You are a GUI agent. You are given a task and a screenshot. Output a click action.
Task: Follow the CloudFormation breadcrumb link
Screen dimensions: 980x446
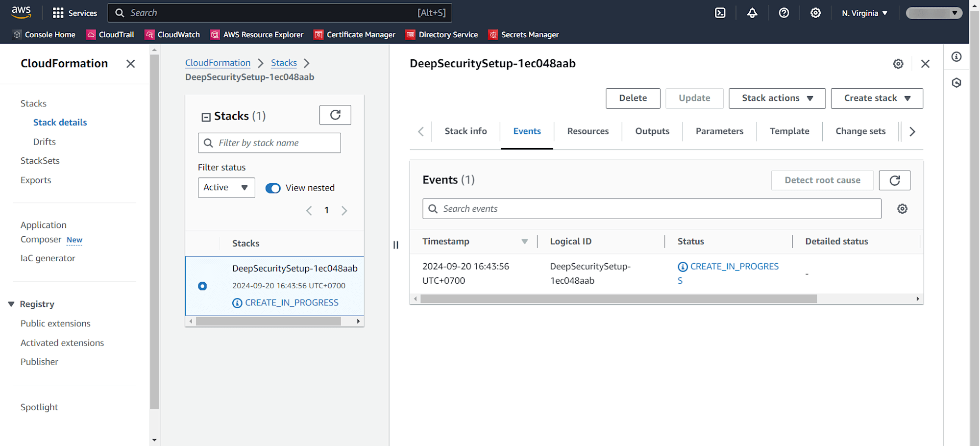click(x=218, y=63)
